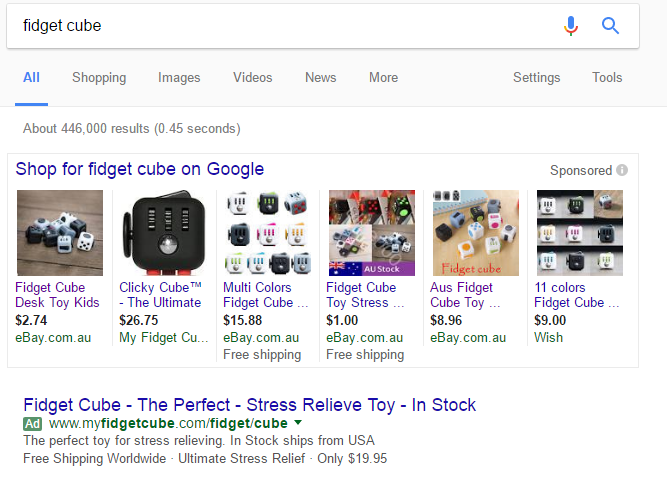Open the Multi Colors Fidget Cube link
Screen dimensions: 667x485
pos(265,295)
